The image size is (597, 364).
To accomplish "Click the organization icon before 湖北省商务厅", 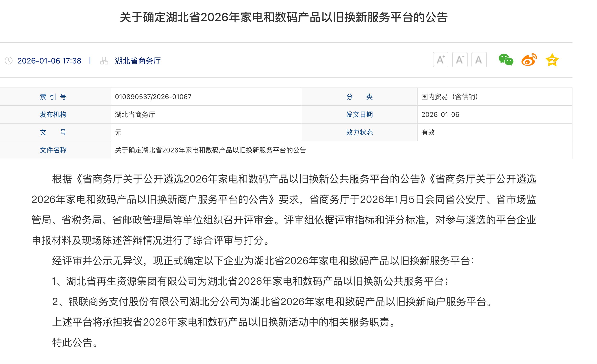I will pos(104,61).
